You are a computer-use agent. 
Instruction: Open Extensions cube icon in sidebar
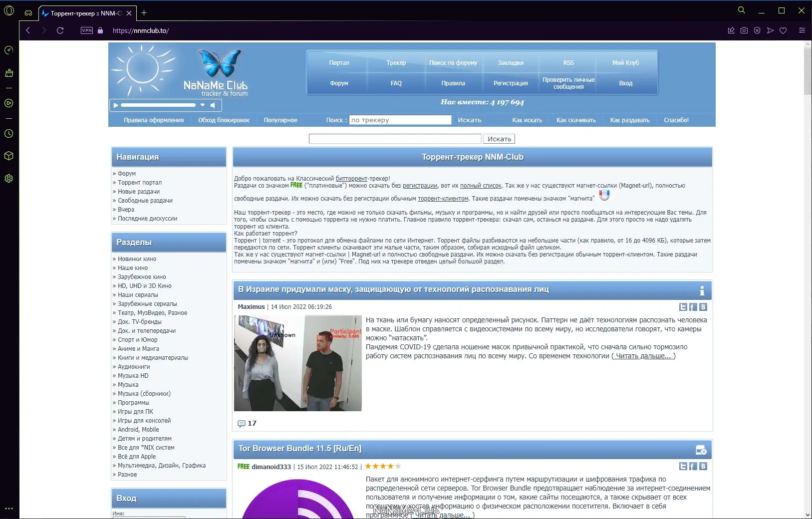(8, 156)
